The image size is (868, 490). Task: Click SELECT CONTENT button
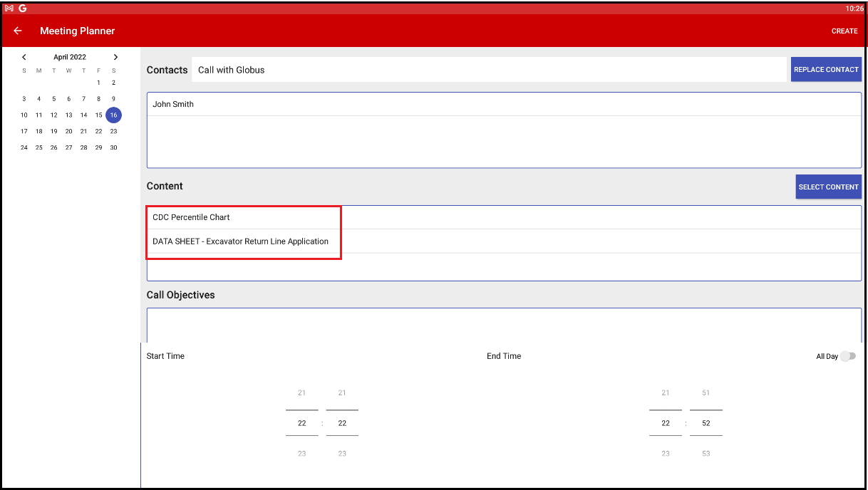(x=828, y=187)
